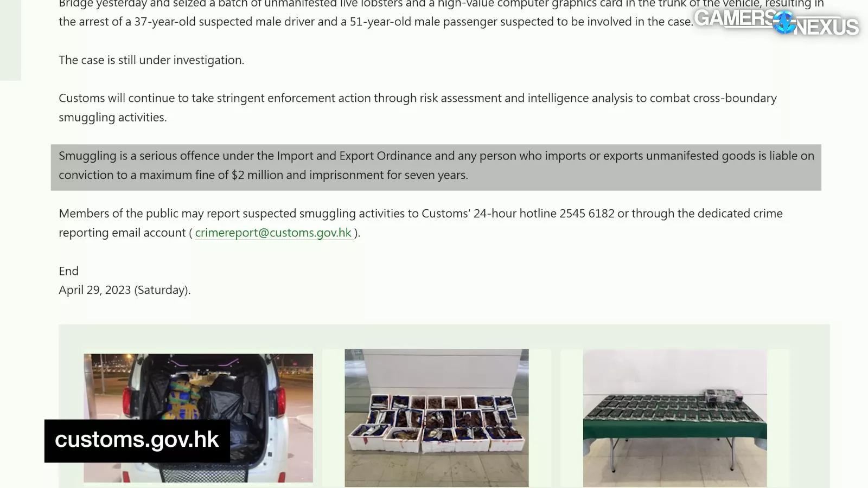The height and width of the screenshot is (488, 868).
Task: Click the April 29, 2023 date text
Action: point(124,290)
